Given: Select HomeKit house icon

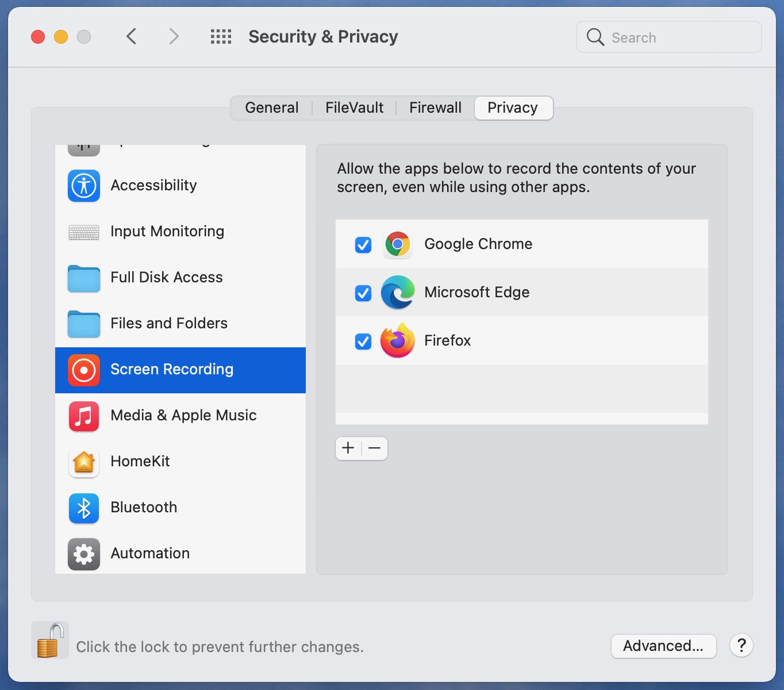Looking at the screenshot, I should click(x=84, y=462).
